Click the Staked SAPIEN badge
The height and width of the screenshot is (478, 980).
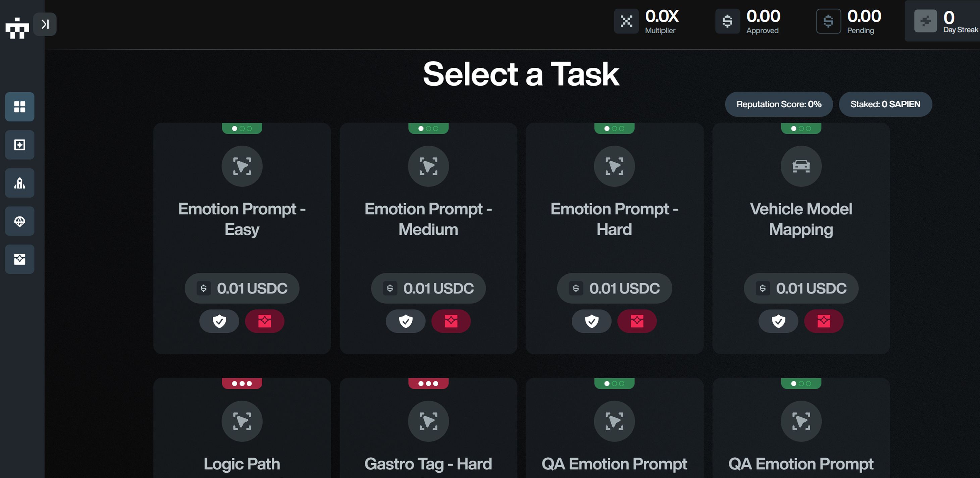[x=885, y=104]
